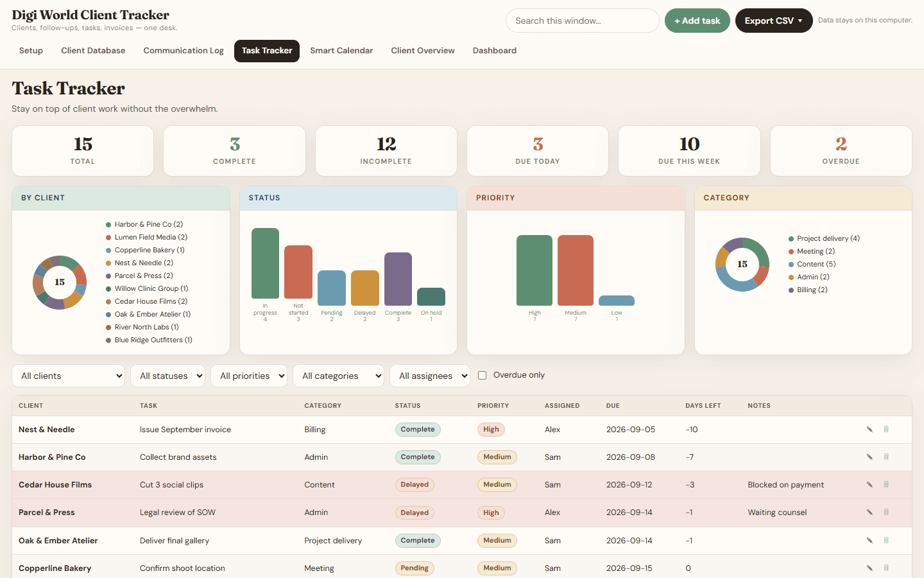Delete the Parcel & Press task
The image size is (924, 578).
[886, 512]
